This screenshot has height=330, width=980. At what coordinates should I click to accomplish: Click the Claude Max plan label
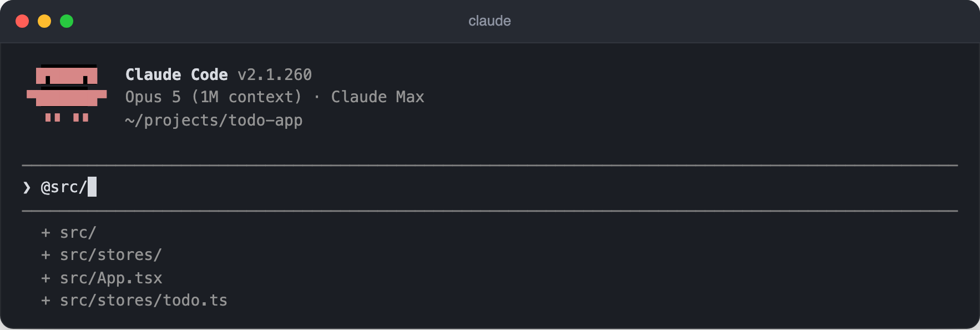click(377, 97)
